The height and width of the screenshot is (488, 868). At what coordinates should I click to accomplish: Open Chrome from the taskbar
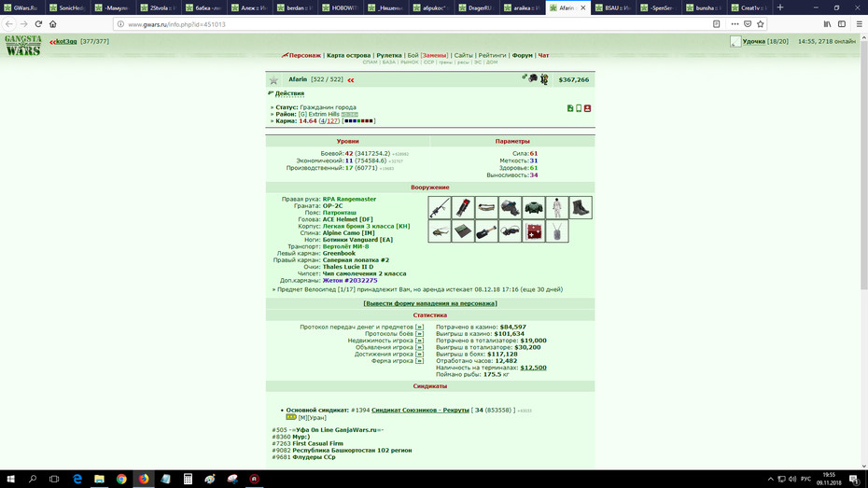coord(121,480)
